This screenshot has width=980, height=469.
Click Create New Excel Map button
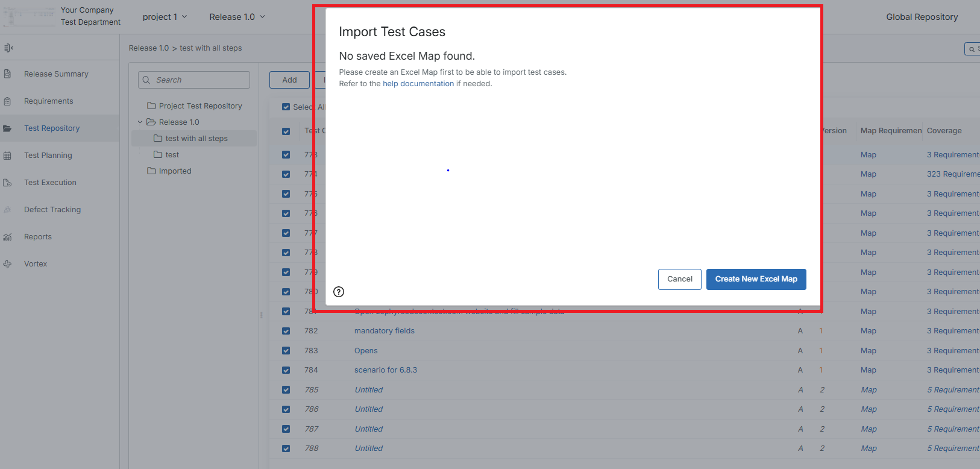(x=756, y=279)
